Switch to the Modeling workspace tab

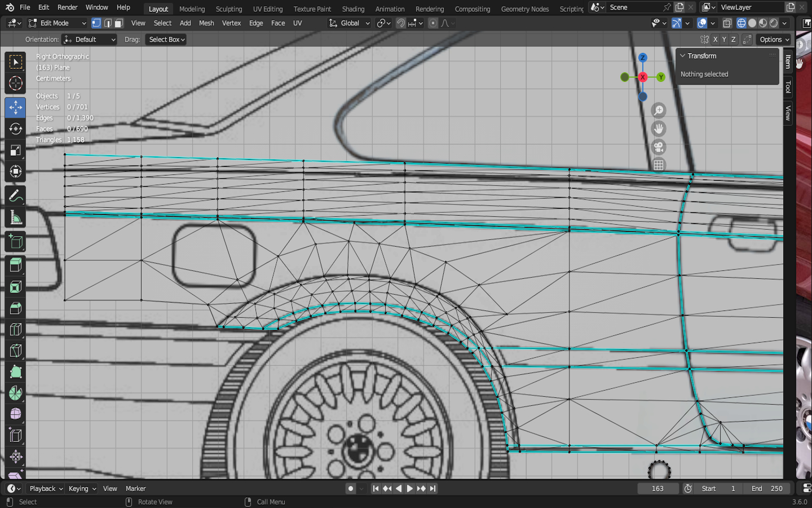point(192,9)
